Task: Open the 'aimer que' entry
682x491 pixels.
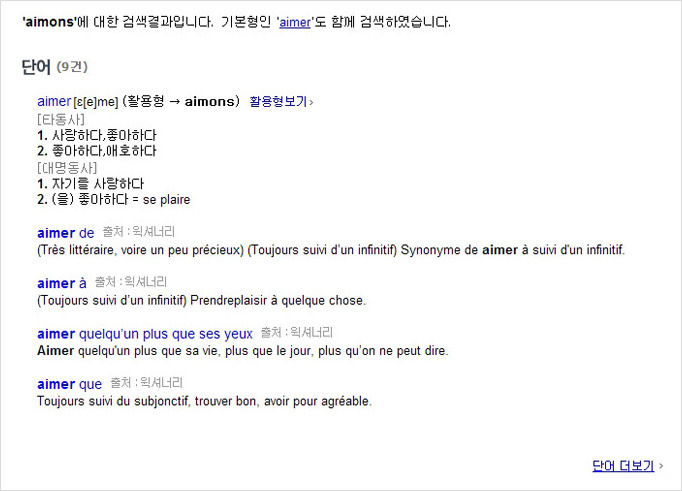Action: pyautogui.click(x=69, y=384)
